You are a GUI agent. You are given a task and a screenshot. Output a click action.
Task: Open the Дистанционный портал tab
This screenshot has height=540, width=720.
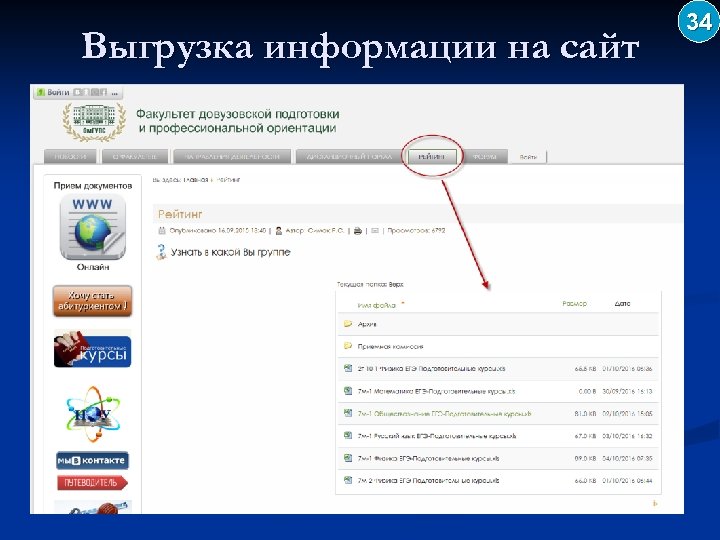click(x=349, y=157)
